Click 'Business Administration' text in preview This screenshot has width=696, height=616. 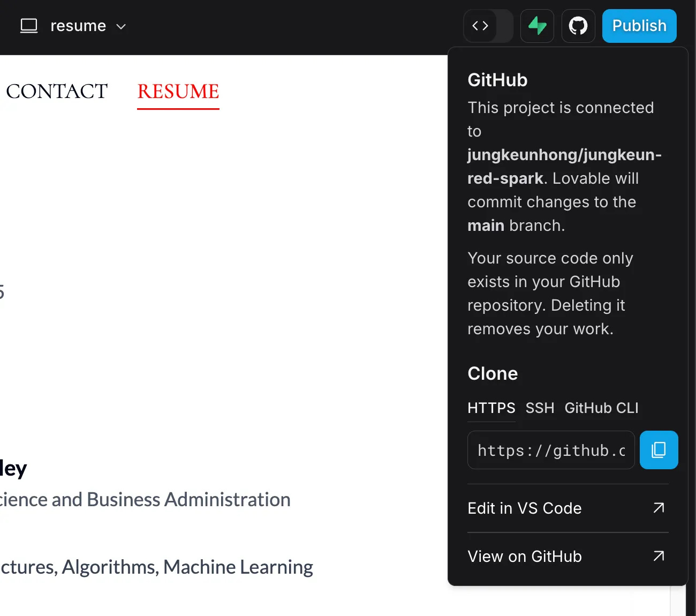188,500
